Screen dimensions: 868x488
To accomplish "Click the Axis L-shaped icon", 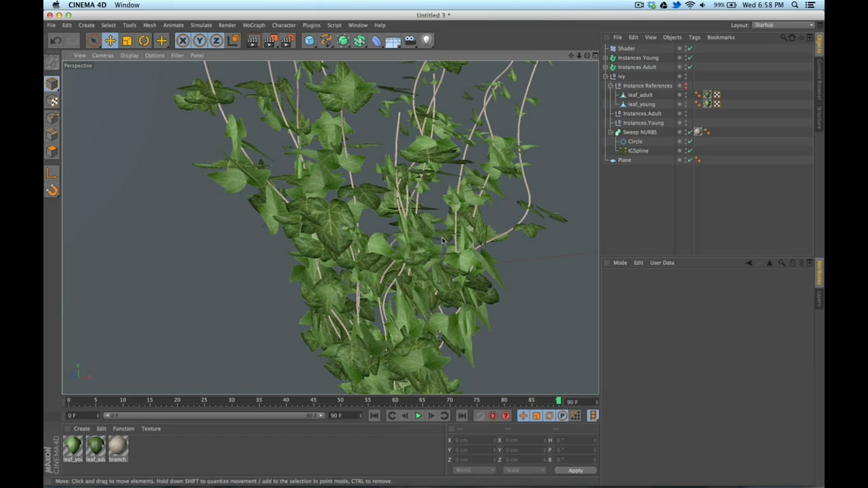I will [52, 174].
